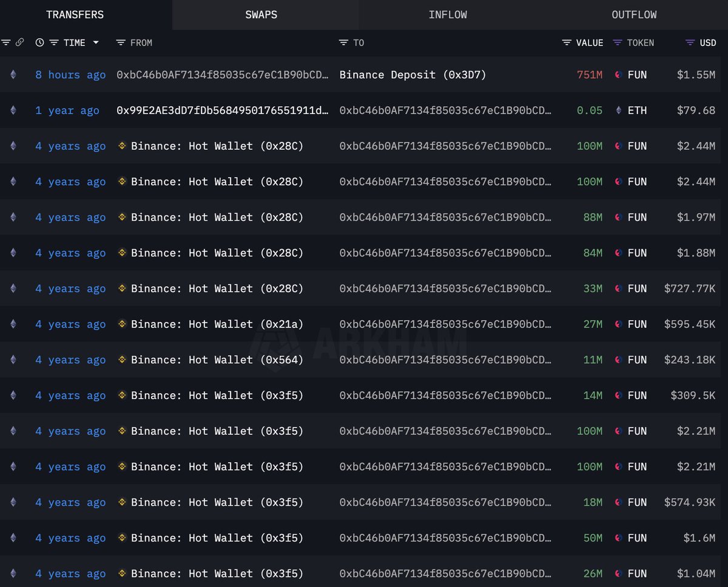Click the $727.77K USD amount
The image size is (728, 587).
(x=690, y=289)
